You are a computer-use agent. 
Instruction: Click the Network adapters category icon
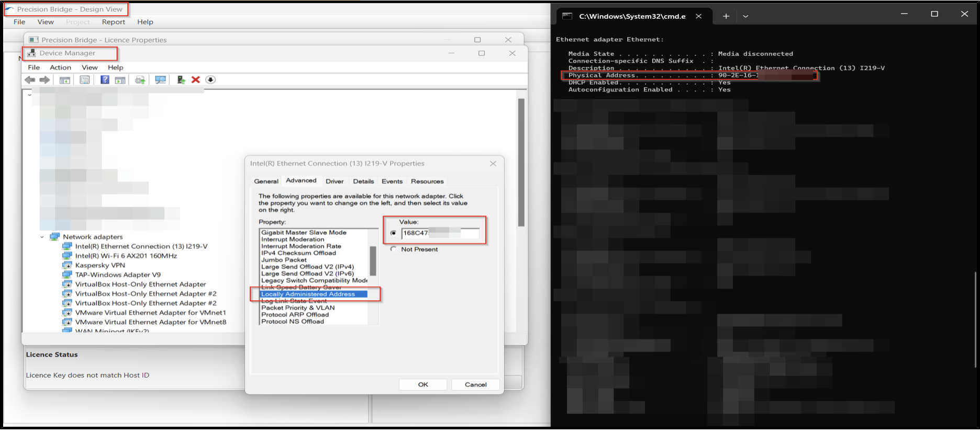(54, 237)
